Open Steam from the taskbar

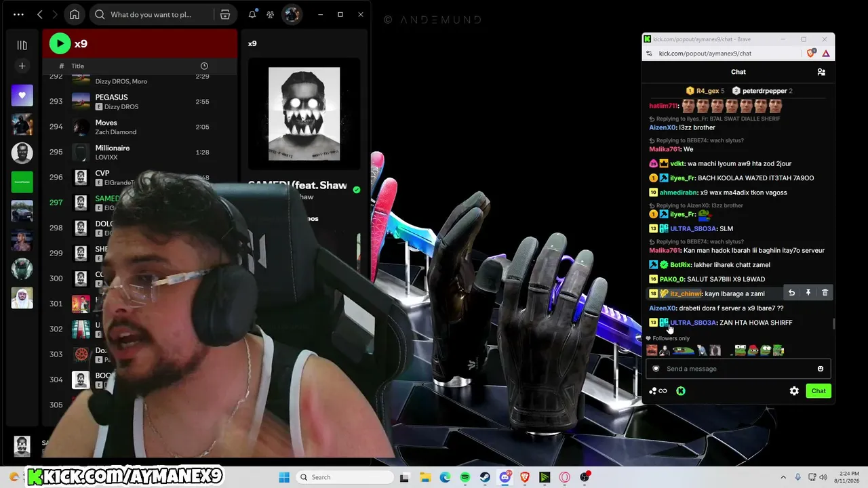coord(485,477)
